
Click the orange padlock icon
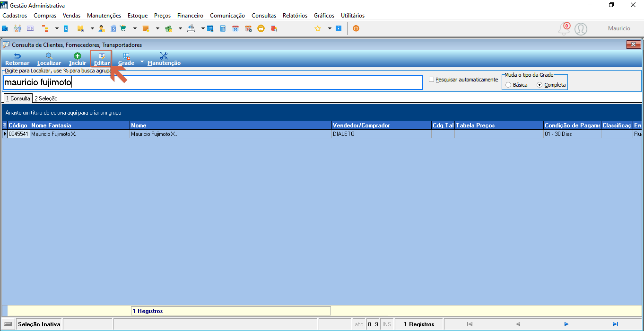click(x=261, y=28)
